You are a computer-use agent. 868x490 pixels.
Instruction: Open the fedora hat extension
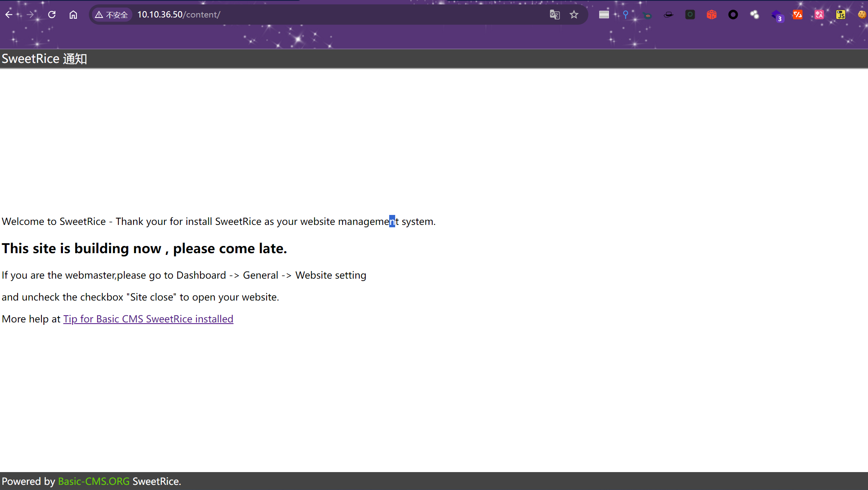pos(668,15)
